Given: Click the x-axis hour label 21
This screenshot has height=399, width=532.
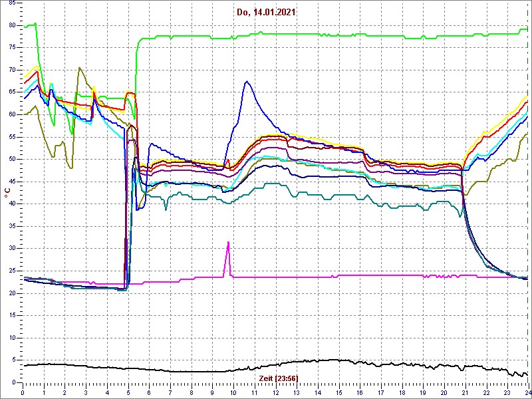Looking at the screenshot, I should (x=465, y=393).
